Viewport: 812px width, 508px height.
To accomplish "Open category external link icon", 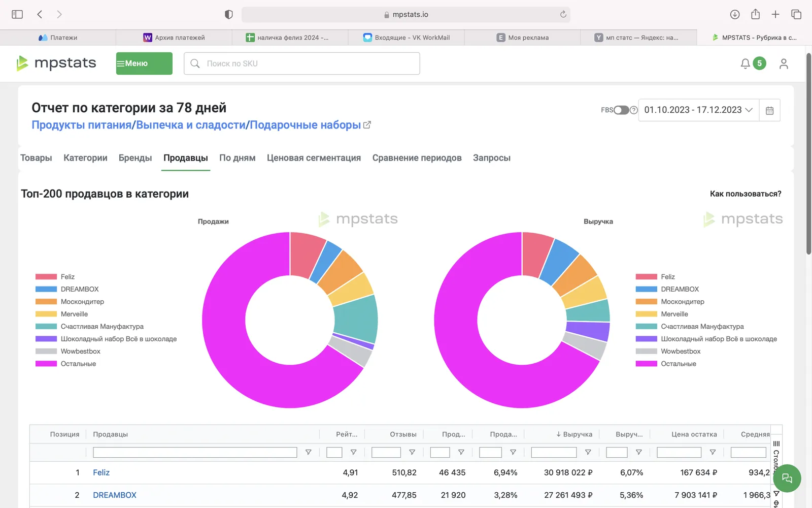I will 367,124.
